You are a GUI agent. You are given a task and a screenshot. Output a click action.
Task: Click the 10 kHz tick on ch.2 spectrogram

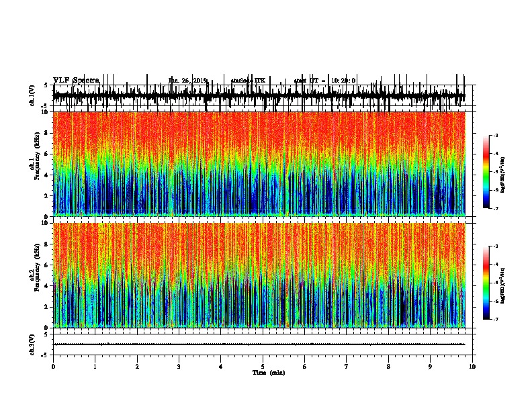click(x=45, y=223)
